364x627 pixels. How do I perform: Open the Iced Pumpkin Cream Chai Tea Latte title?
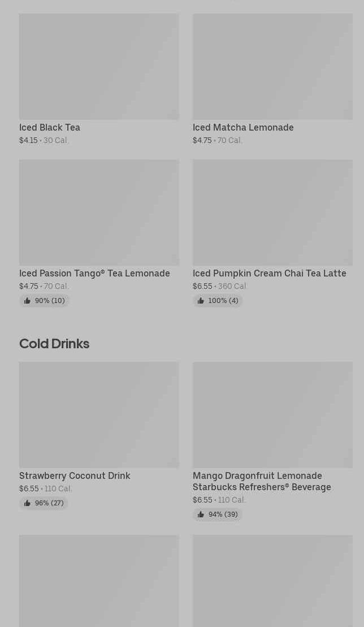(x=269, y=274)
